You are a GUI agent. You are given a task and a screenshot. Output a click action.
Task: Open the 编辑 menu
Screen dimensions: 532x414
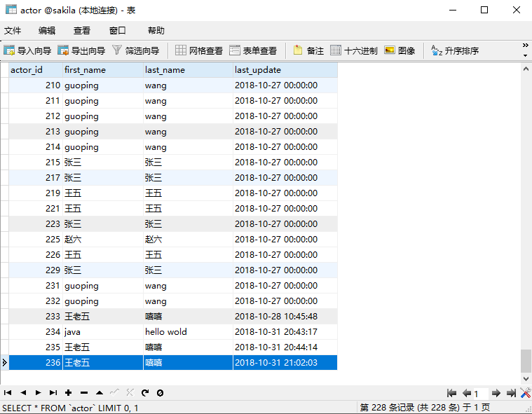(x=47, y=31)
